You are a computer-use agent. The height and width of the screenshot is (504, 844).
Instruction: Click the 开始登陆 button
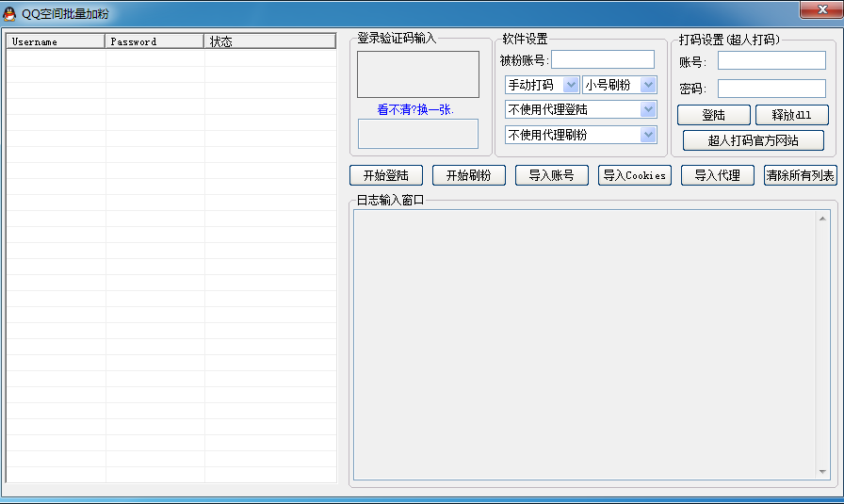386,175
